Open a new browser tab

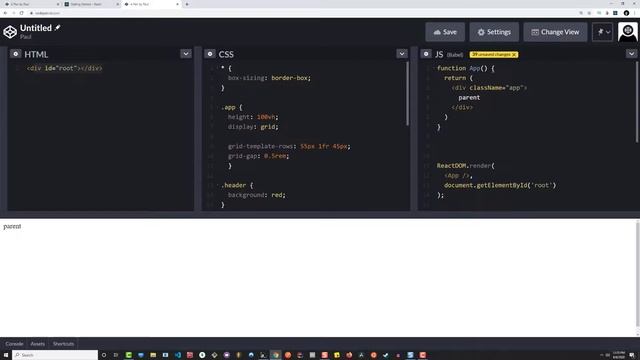pos(187,4)
